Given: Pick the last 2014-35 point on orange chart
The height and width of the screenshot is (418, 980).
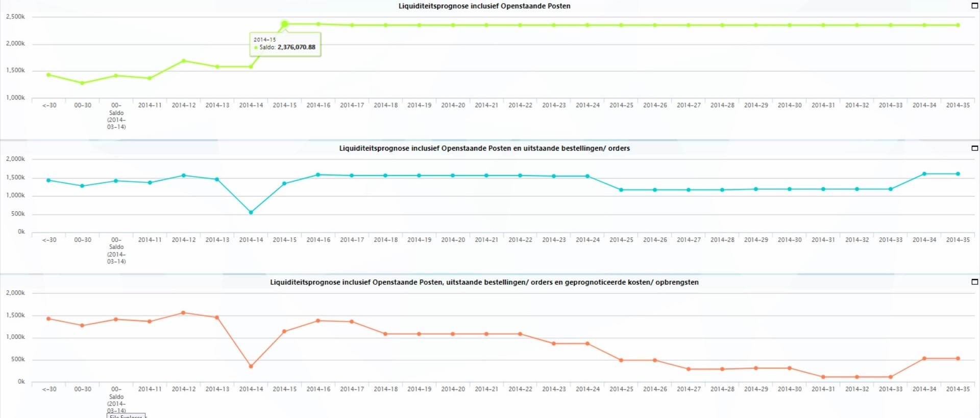Looking at the screenshot, I should [x=958, y=359].
